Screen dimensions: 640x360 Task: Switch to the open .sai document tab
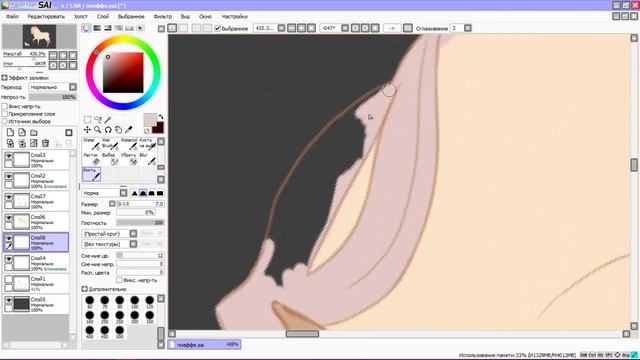tap(204, 344)
